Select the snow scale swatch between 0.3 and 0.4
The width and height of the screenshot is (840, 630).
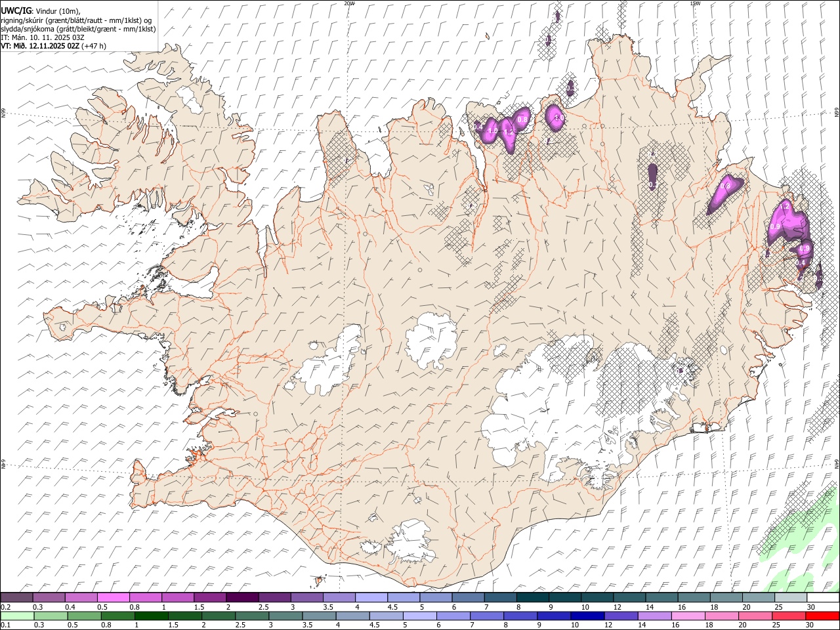point(49,597)
